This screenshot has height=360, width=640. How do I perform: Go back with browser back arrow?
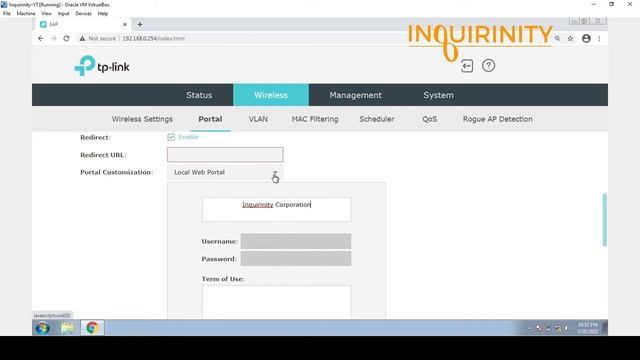point(41,38)
